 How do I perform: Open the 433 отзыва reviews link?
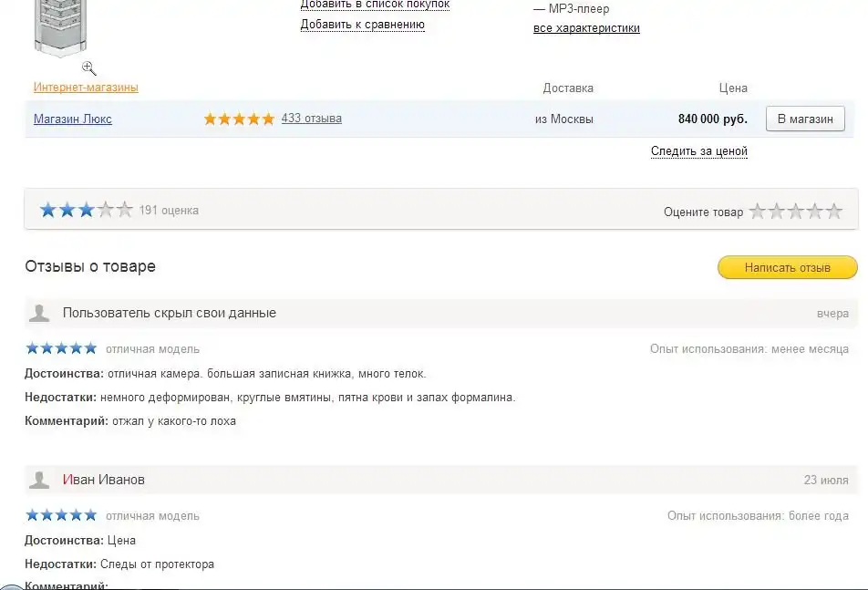click(x=311, y=119)
